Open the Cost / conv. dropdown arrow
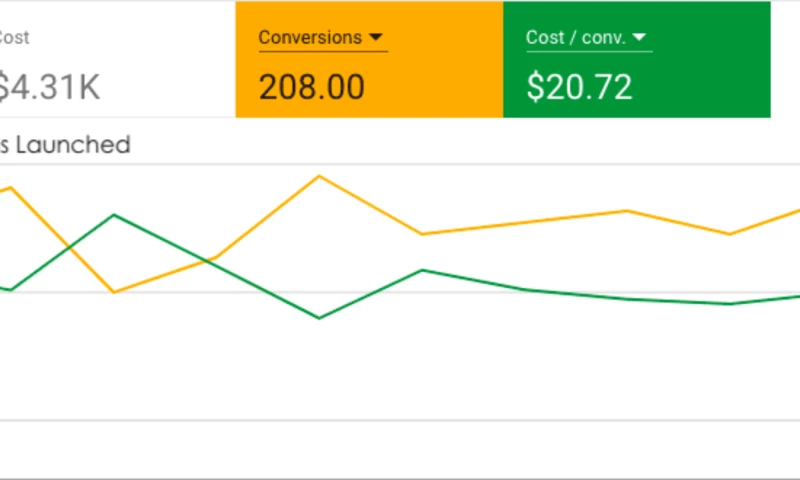Screen dimensions: 800x480 640,38
